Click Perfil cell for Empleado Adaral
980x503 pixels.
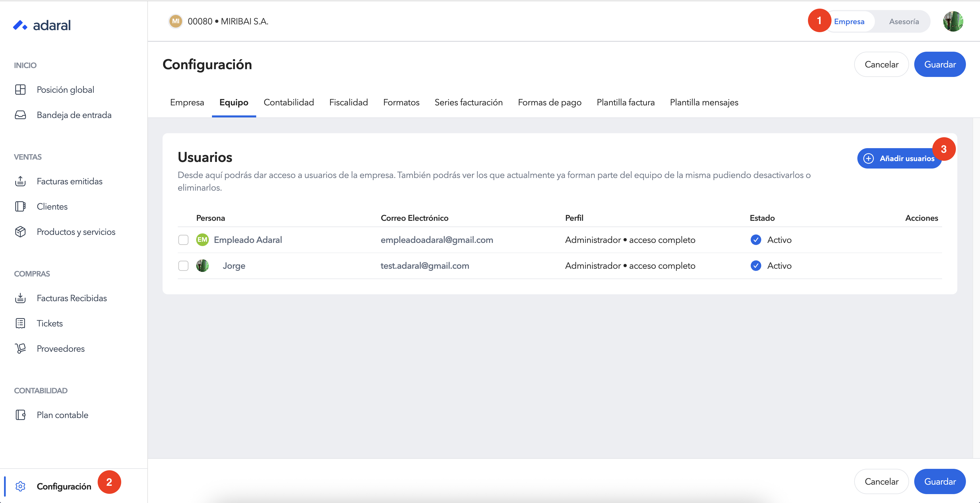click(630, 239)
